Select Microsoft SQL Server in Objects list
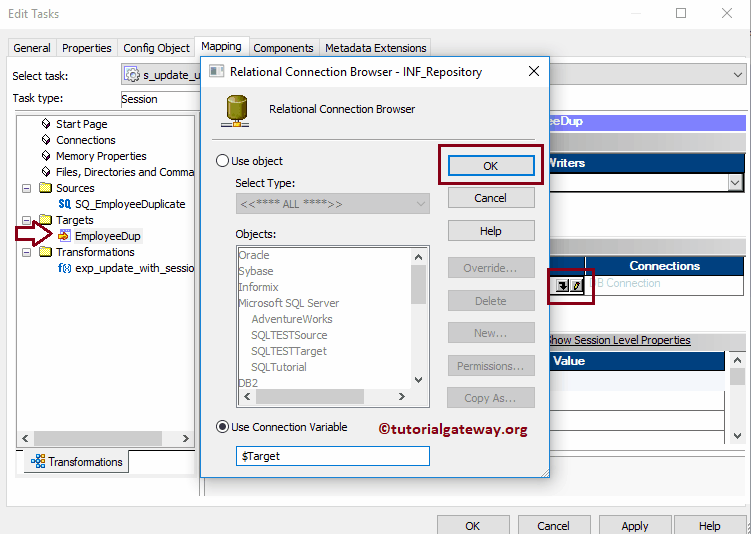Screen dimensions: 751x534 pyautogui.click(x=289, y=303)
